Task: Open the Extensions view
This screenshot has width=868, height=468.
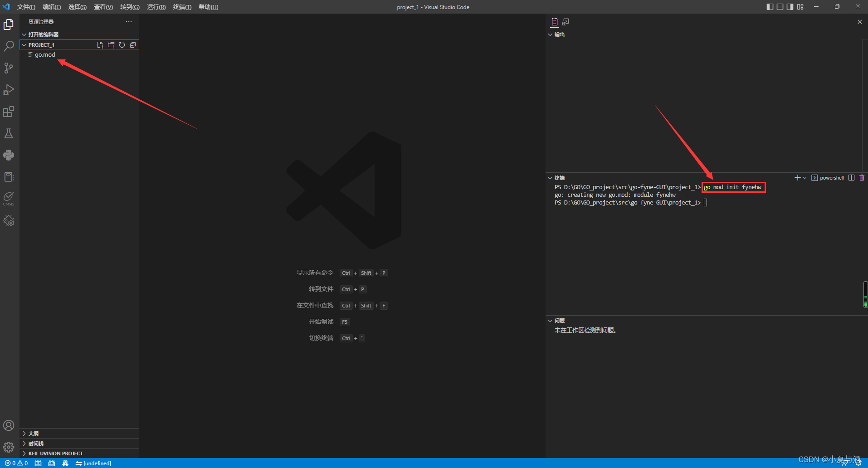Action: pyautogui.click(x=9, y=111)
